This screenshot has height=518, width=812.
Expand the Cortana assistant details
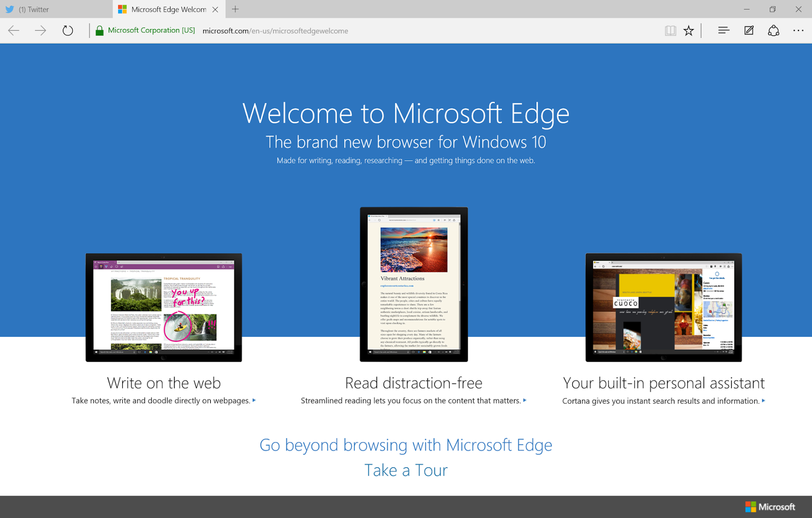(x=764, y=401)
